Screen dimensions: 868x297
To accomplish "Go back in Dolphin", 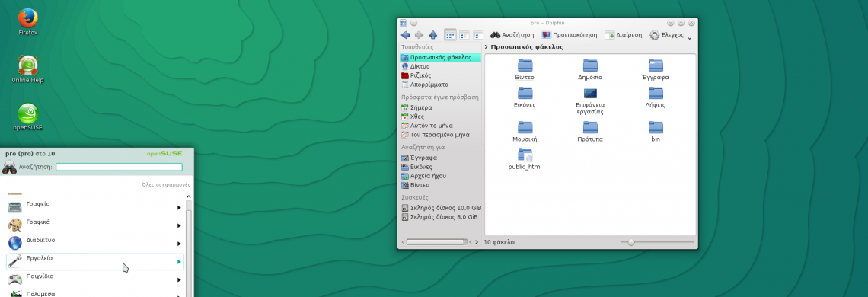I will [405, 35].
